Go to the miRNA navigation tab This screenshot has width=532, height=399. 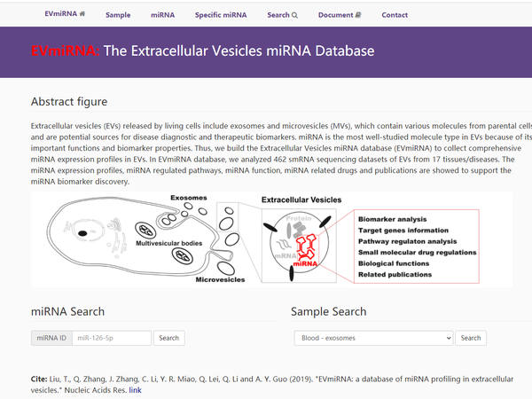tap(162, 15)
